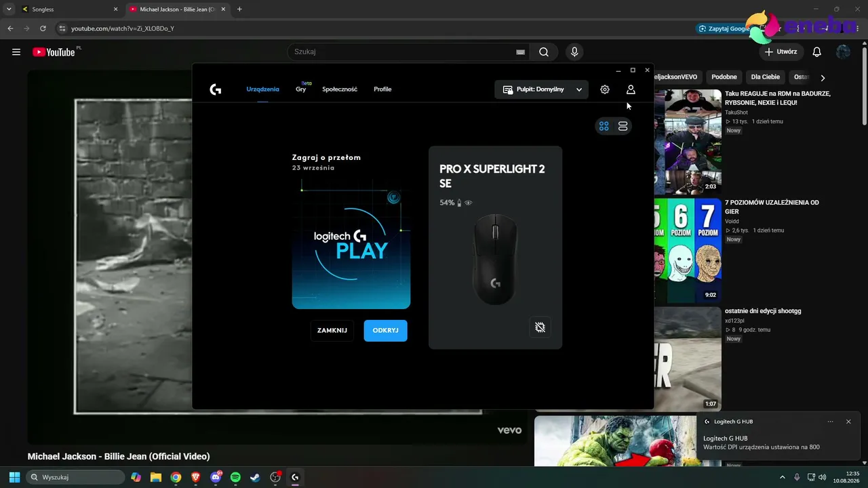
Task: Click the ZAMKNIJ button
Action: (332, 330)
